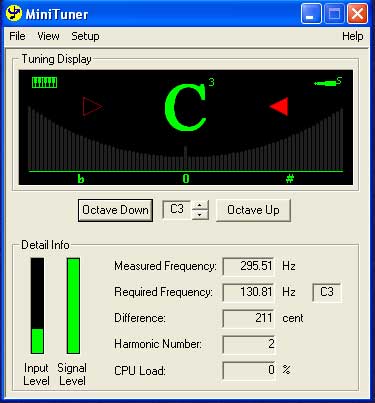Minimize the MiniTuner window

point(311,14)
